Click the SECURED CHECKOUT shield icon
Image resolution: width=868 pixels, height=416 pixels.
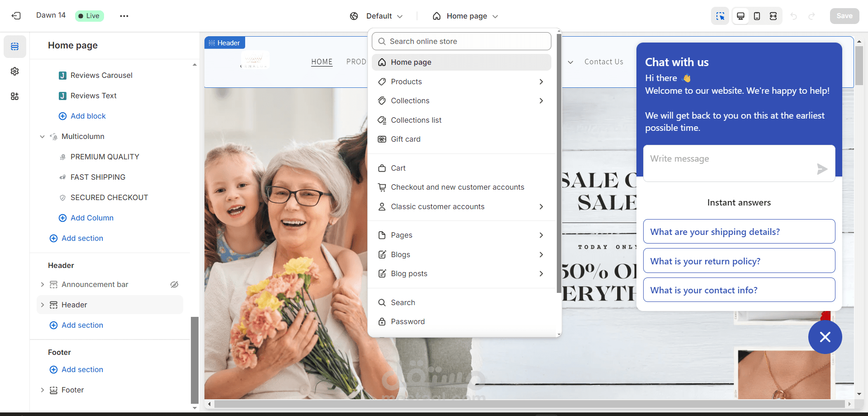click(63, 197)
